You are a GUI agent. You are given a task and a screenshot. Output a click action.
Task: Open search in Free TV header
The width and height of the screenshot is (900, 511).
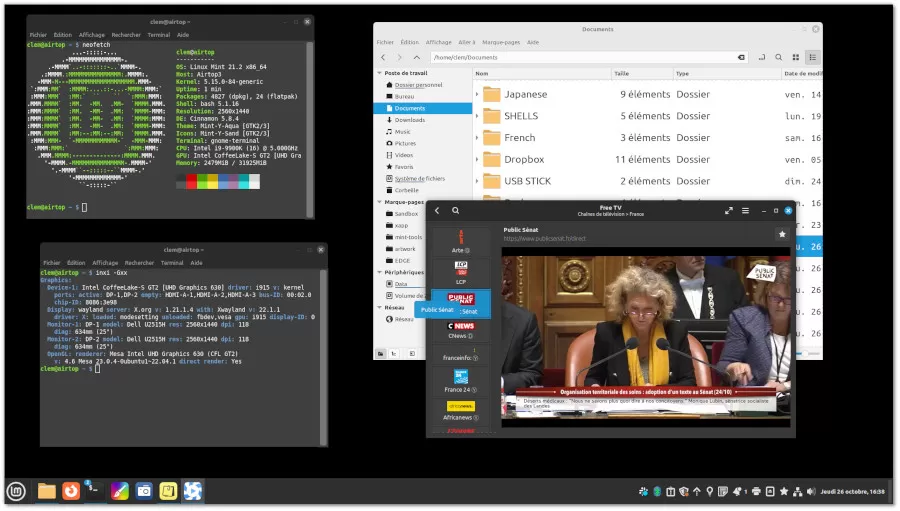456,211
